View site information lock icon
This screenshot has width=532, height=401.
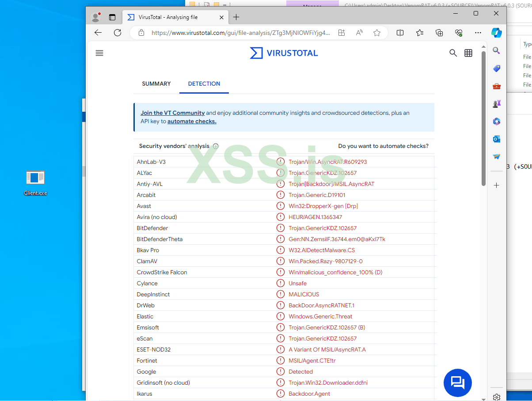coord(141,33)
